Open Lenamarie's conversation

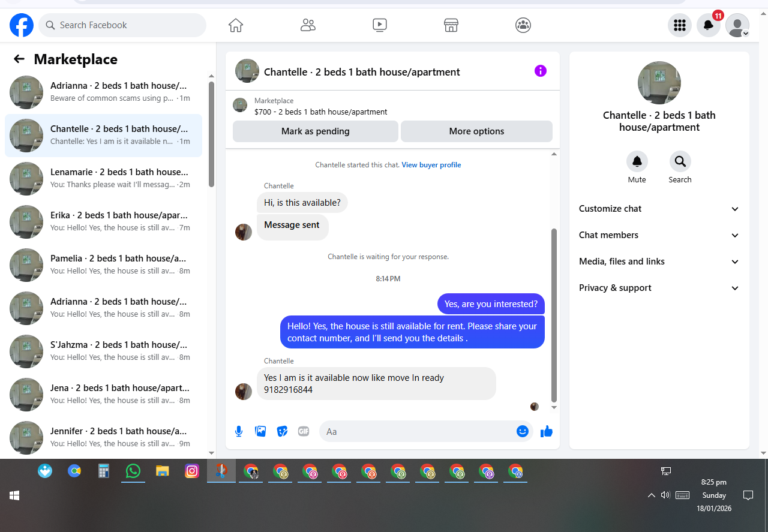tap(103, 178)
